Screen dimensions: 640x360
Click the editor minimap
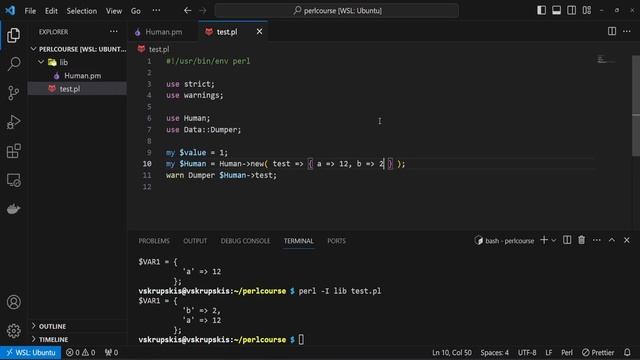(x=606, y=60)
